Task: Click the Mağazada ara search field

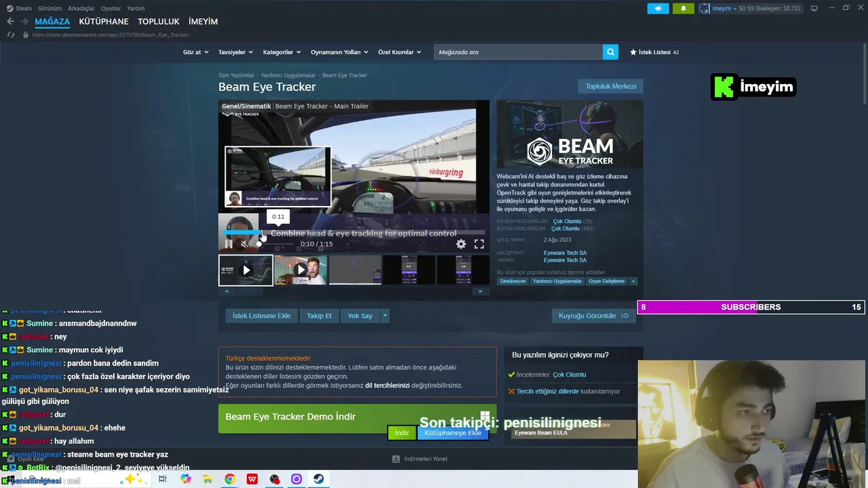Action: pos(518,52)
